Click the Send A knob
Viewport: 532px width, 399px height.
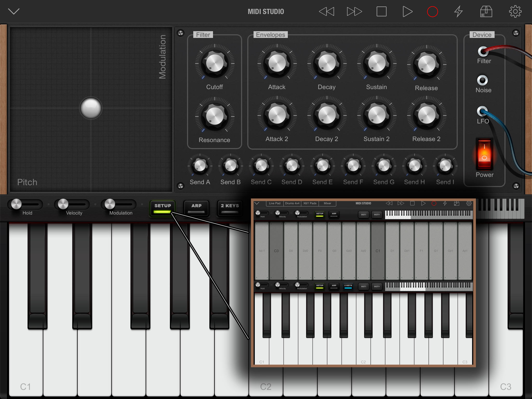point(200,166)
